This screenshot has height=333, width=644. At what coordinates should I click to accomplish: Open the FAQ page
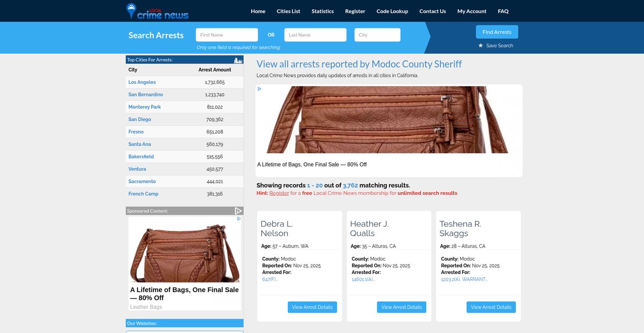503,11
